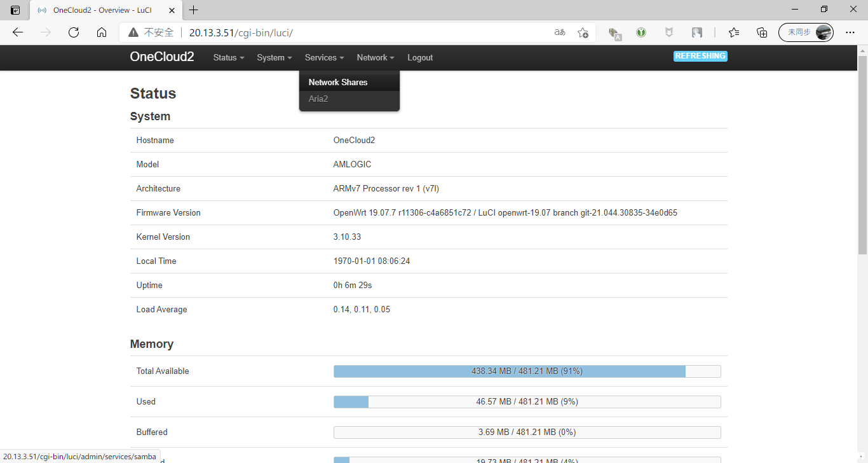Click the Logout link
This screenshot has height=463, width=868.
point(420,57)
